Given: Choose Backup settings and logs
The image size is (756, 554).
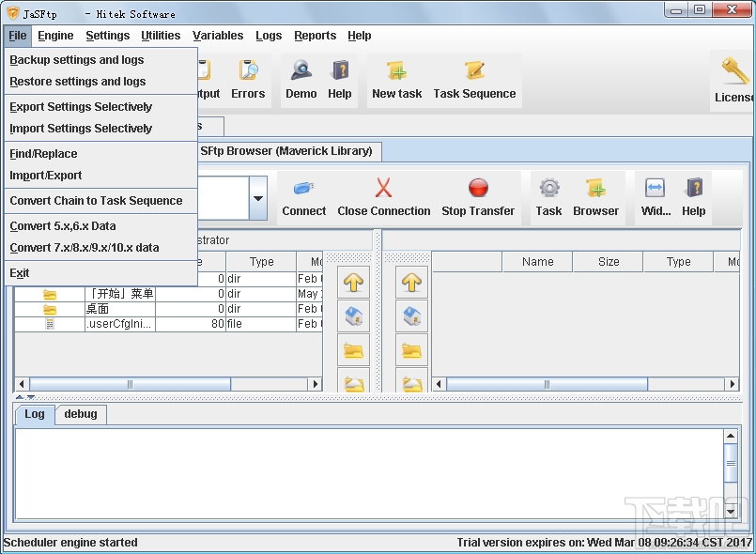Looking at the screenshot, I should click(x=100, y=60).
